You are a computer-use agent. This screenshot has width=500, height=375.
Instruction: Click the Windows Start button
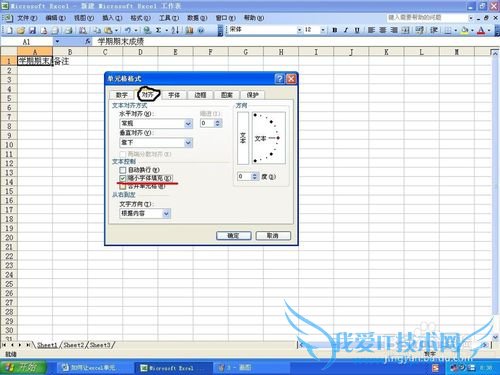[x=23, y=368]
